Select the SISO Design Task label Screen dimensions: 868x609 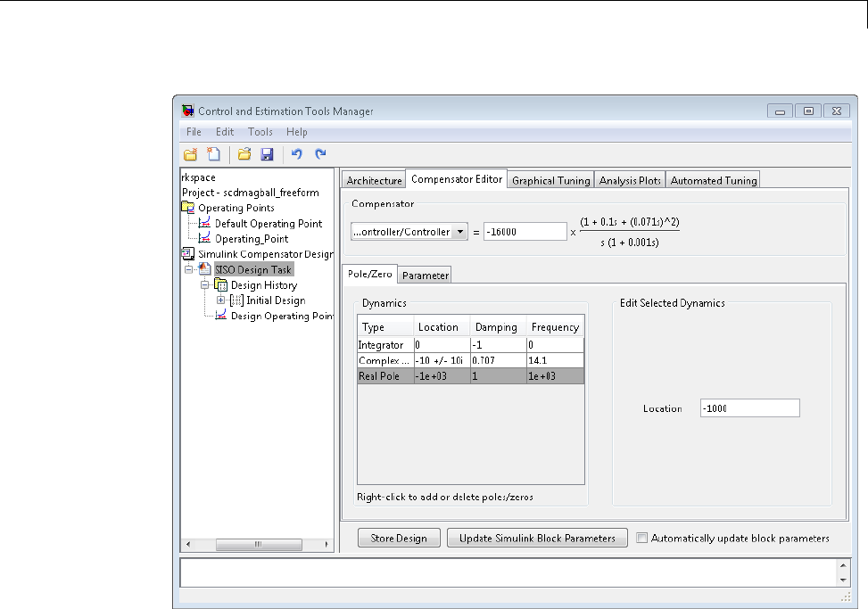(x=253, y=269)
